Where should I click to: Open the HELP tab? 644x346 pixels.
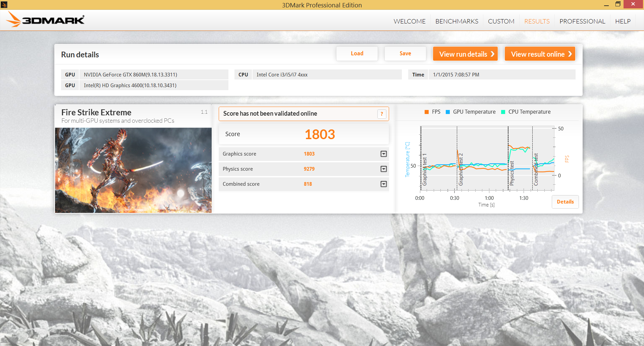point(623,21)
